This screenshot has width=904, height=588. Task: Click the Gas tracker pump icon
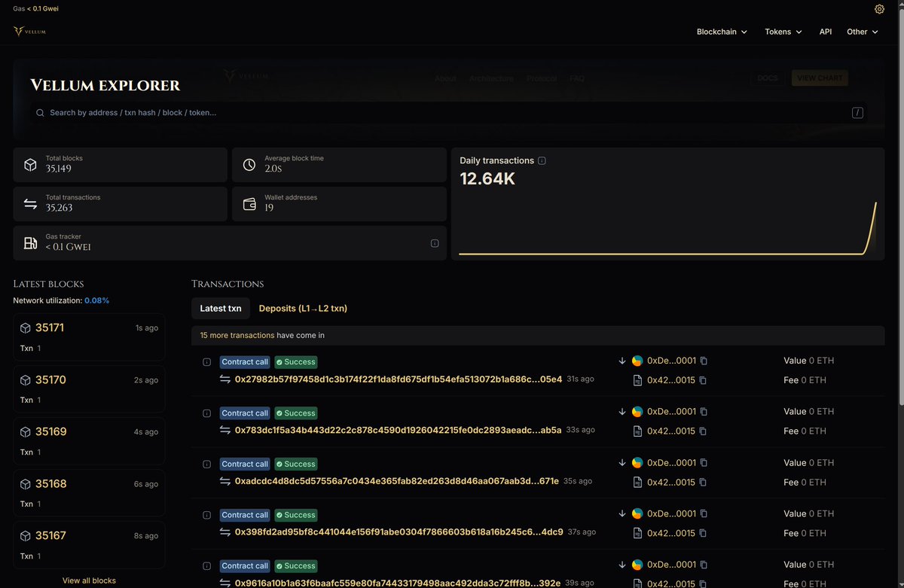pos(30,243)
